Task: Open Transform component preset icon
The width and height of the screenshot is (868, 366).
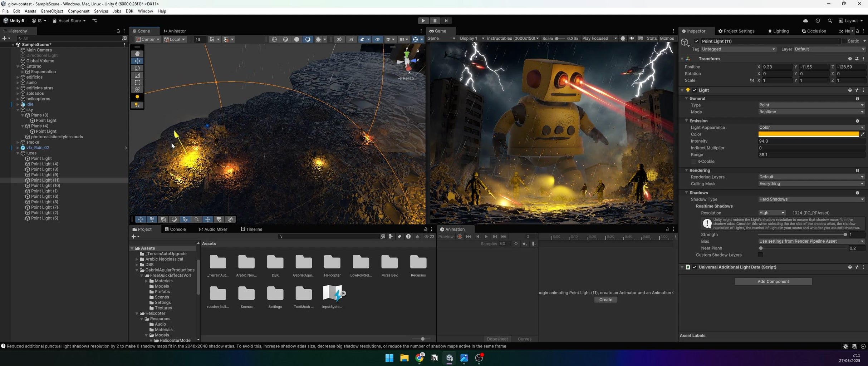Action: pyautogui.click(x=857, y=59)
